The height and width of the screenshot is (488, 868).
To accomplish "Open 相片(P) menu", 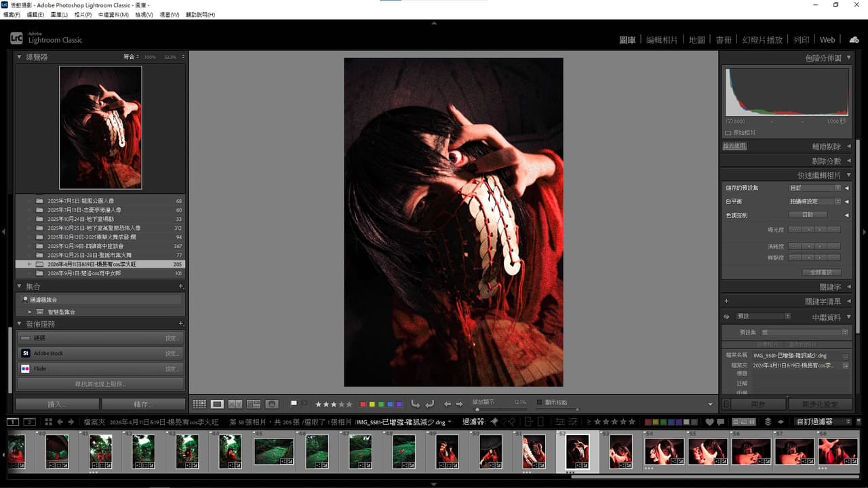I will pyautogui.click(x=83, y=14).
